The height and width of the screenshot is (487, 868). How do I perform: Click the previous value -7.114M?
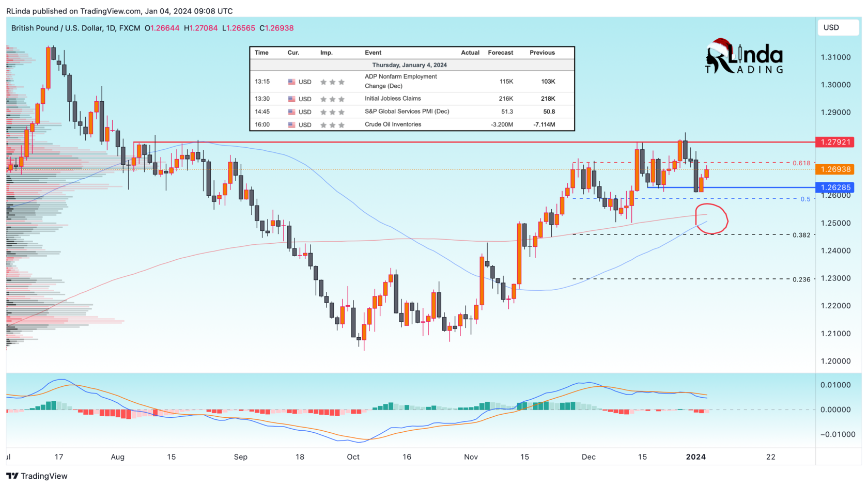click(544, 124)
